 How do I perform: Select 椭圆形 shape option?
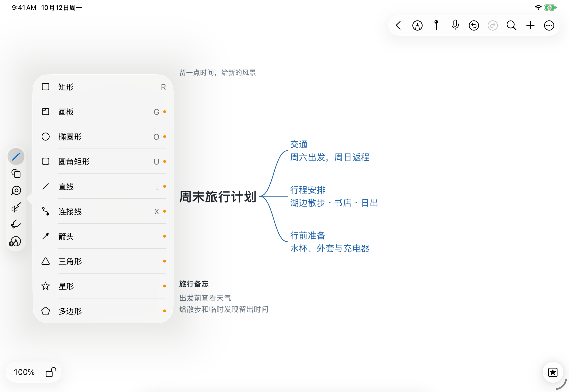(x=103, y=137)
